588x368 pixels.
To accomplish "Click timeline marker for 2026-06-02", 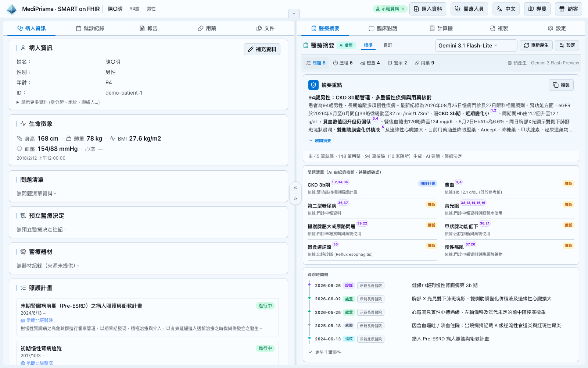I will 309,298.
